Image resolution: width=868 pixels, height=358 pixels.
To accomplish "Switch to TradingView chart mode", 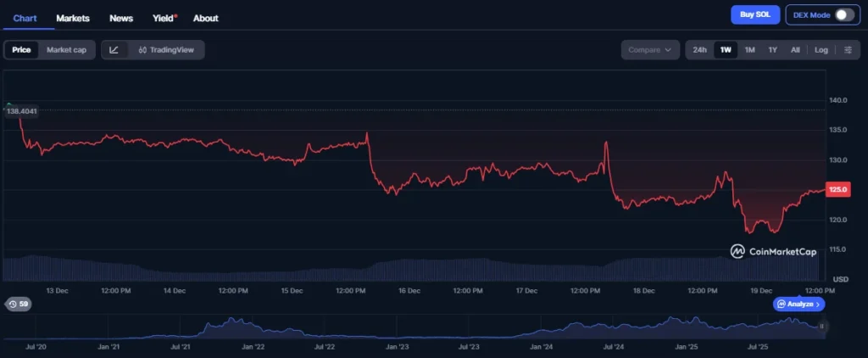I will pyautogui.click(x=166, y=50).
